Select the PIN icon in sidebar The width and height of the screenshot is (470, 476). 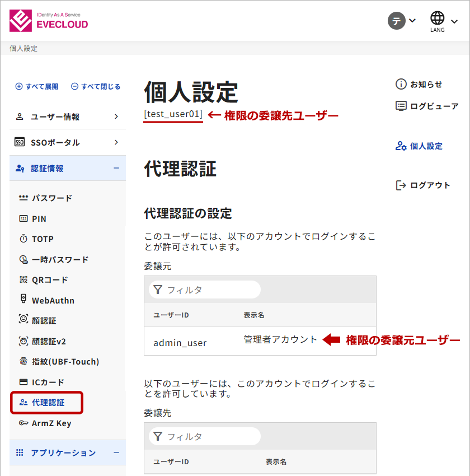click(x=23, y=218)
